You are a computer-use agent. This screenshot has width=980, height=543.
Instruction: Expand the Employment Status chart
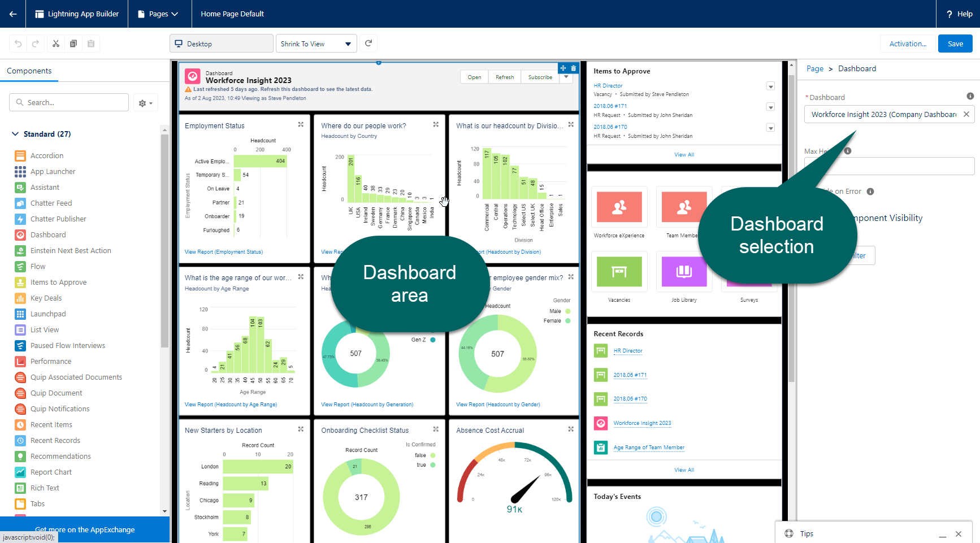coord(301,125)
